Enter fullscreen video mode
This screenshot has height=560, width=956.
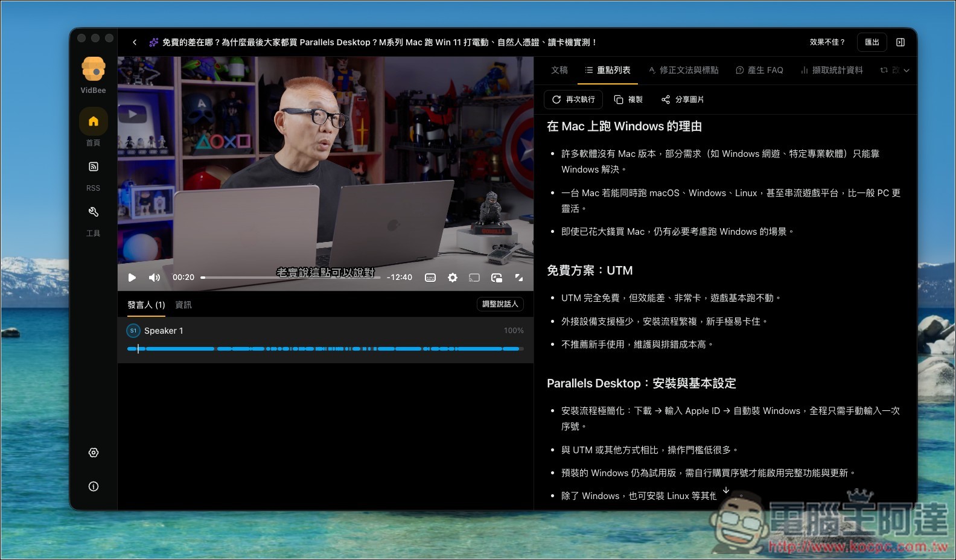(x=519, y=278)
